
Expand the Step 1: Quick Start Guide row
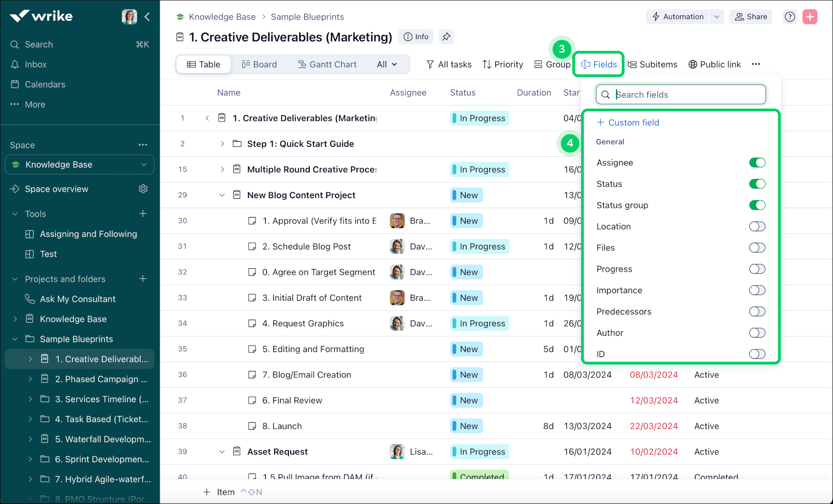222,144
